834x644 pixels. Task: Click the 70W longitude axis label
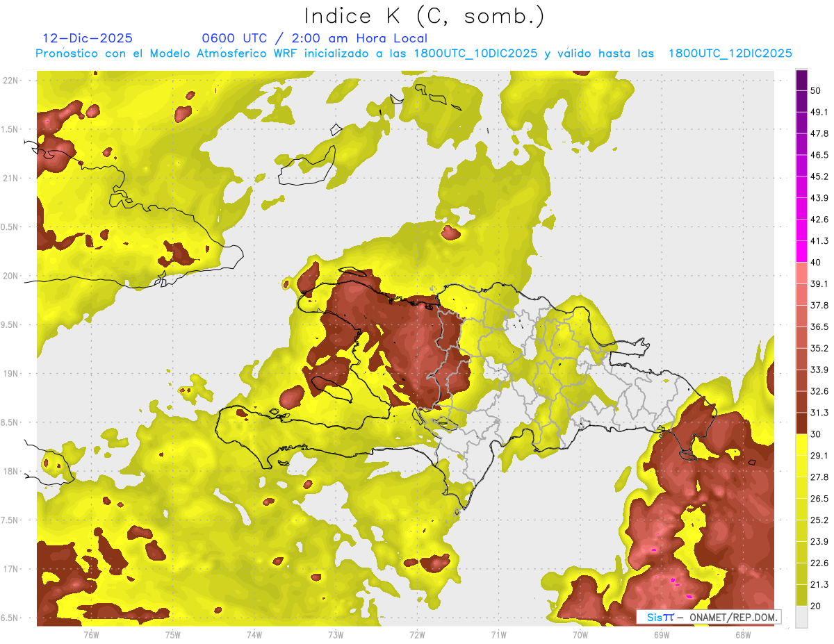coord(580,635)
